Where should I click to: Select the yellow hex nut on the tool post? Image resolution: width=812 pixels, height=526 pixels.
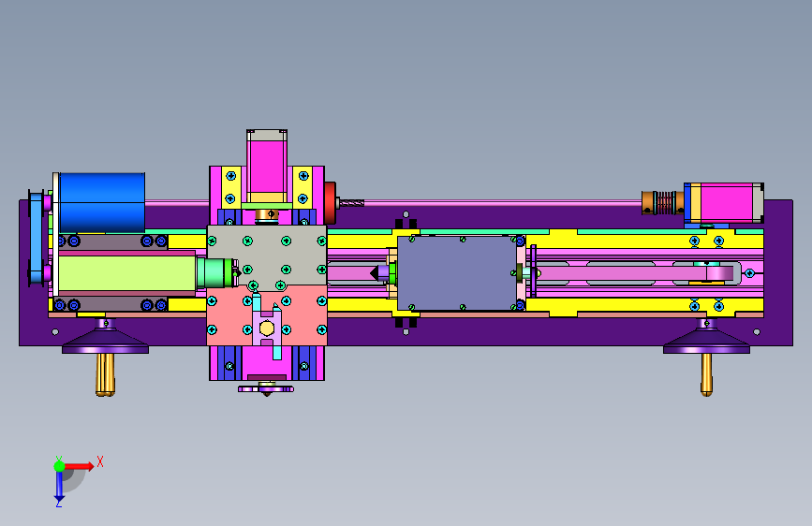click(x=267, y=329)
